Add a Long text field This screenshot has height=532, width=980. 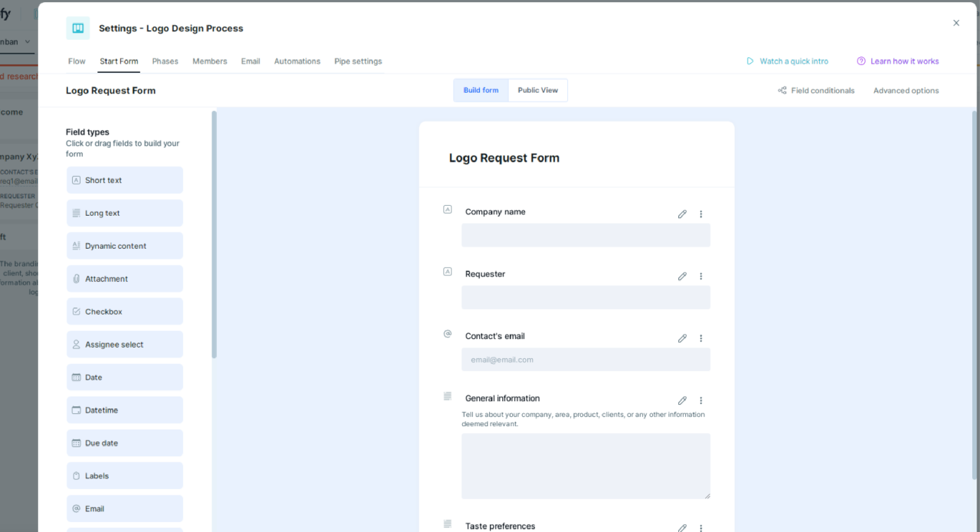125,213
